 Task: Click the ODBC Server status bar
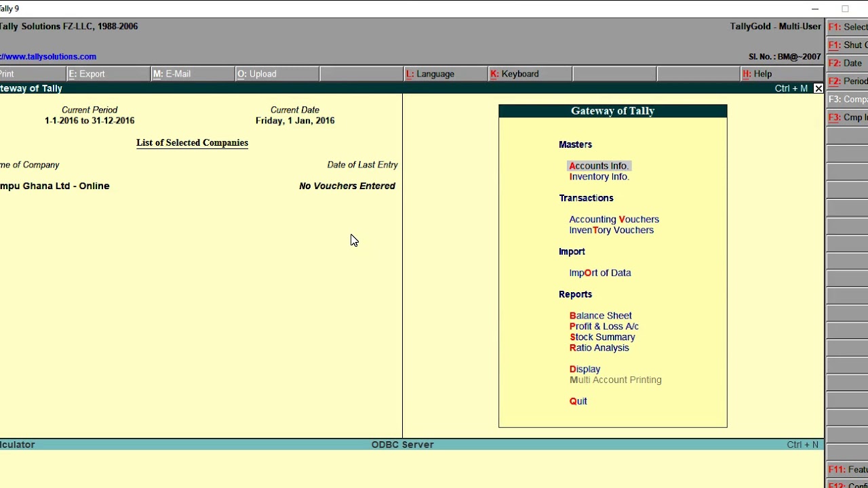coord(402,445)
